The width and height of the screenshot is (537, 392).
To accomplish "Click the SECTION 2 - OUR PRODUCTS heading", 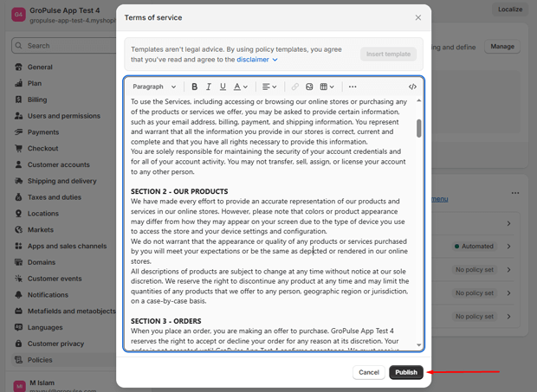I will 179,191.
